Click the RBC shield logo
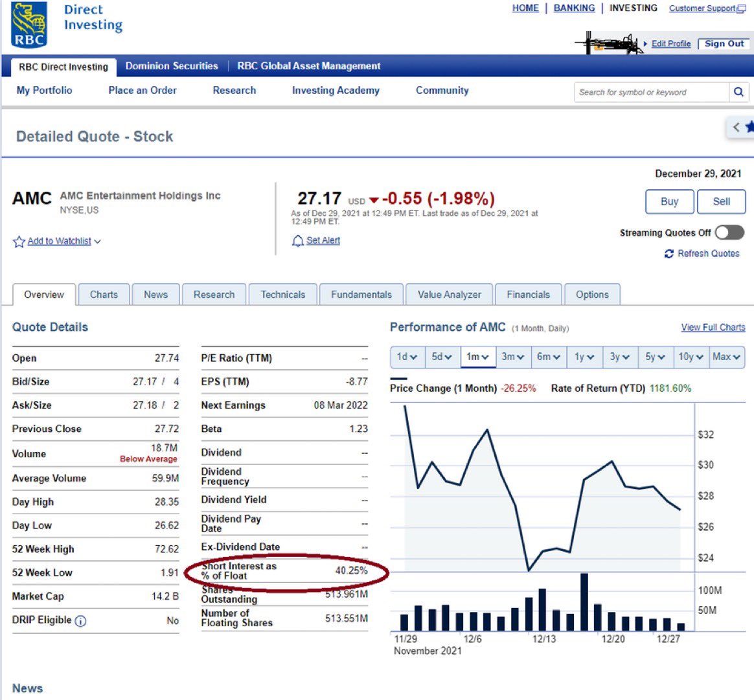This screenshot has width=754, height=700. pyautogui.click(x=29, y=25)
